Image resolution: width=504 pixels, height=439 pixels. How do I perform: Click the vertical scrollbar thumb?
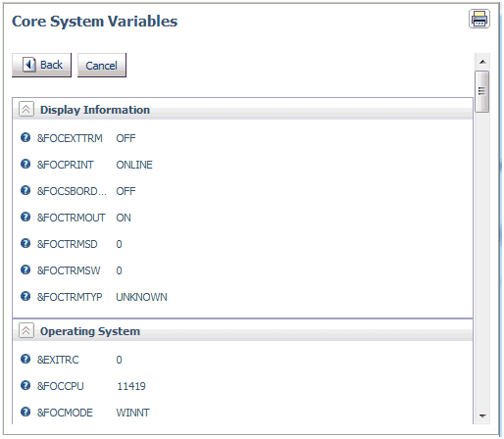pos(482,91)
